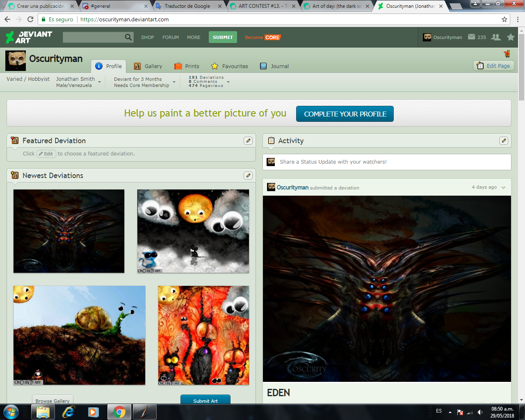525x420 pixels.
Task: Switch to the Profile tab
Action: coord(108,66)
